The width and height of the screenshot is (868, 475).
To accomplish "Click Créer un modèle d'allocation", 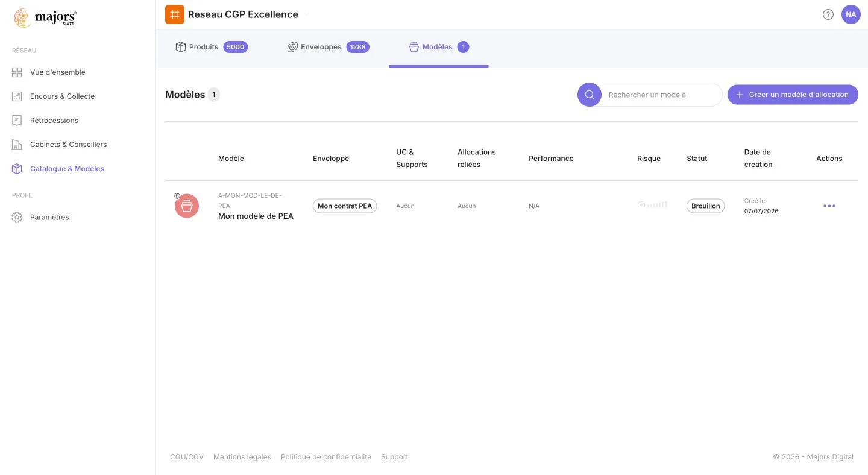I will coord(793,95).
